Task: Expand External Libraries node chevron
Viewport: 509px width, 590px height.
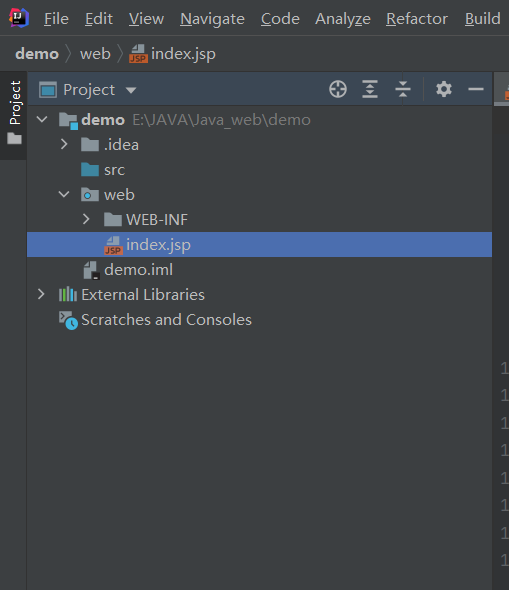Action: coord(41,294)
